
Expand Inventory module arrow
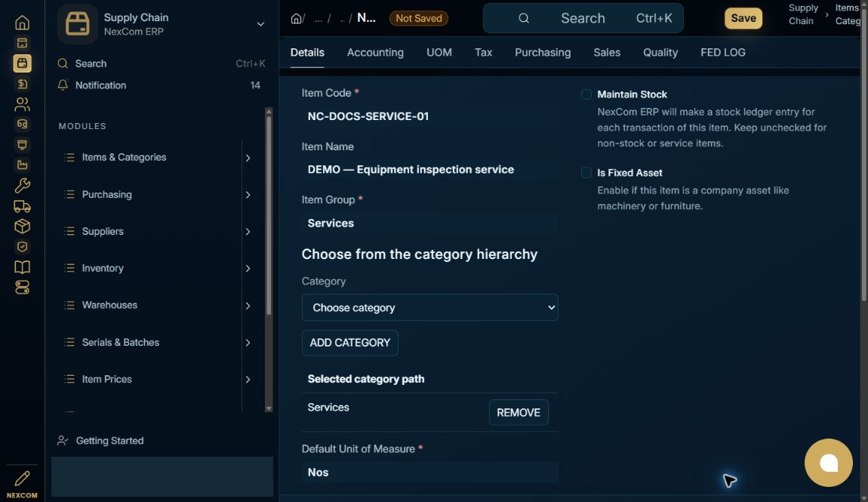tap(248, 269)
